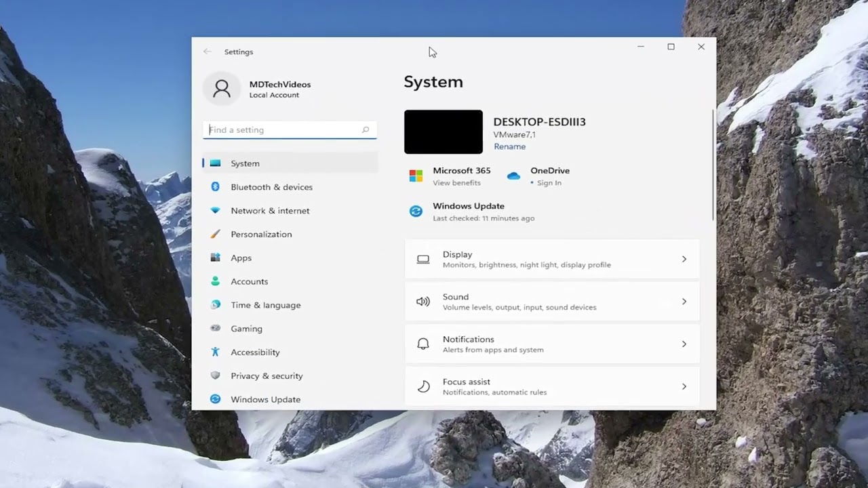Open the Focus assist title text
868x488 pixels.
tap(466, 382)
